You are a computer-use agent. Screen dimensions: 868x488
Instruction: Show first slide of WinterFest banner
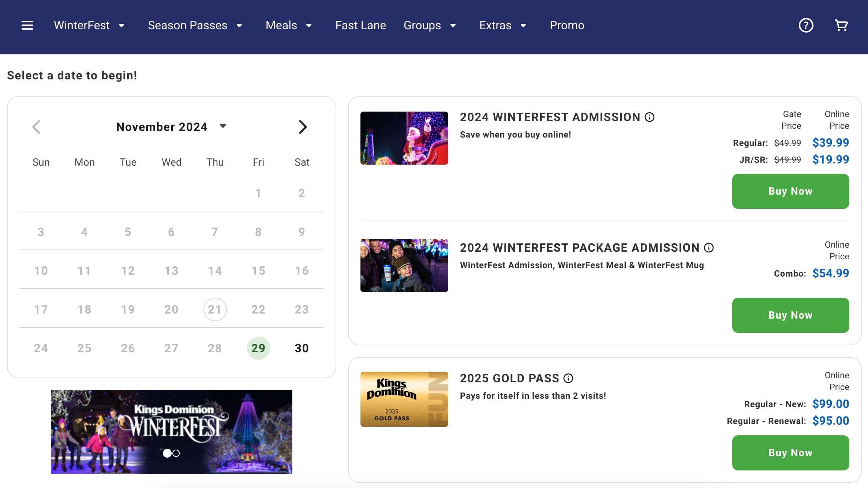pos(167,453)
